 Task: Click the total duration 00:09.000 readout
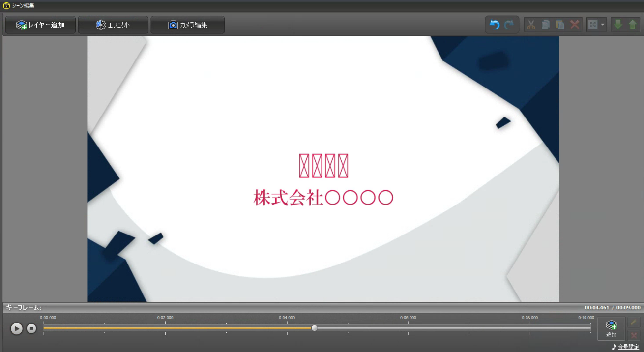(629, 307)
